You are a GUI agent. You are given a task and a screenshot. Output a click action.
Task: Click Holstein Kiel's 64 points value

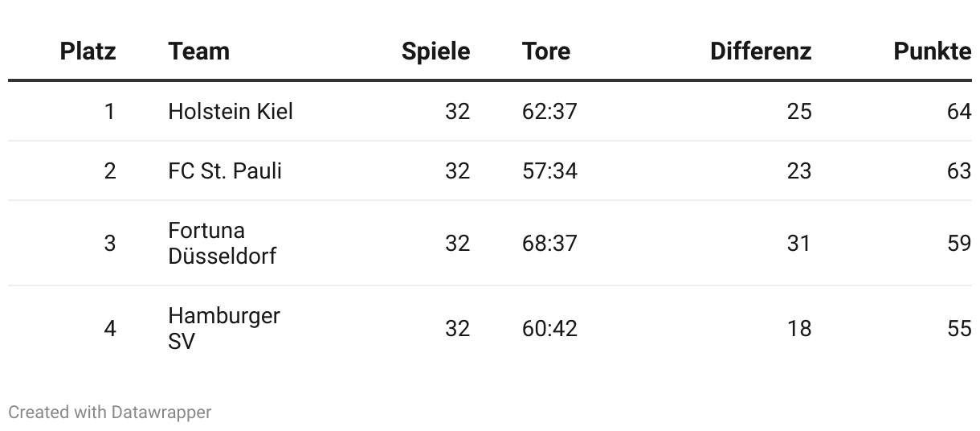pos(959,111)
